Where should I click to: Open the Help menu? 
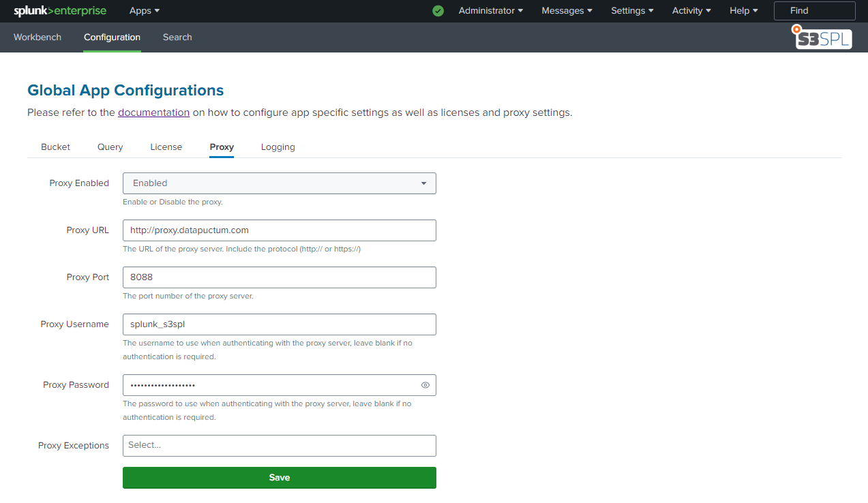pyautogui.click(x=743, y=11)
